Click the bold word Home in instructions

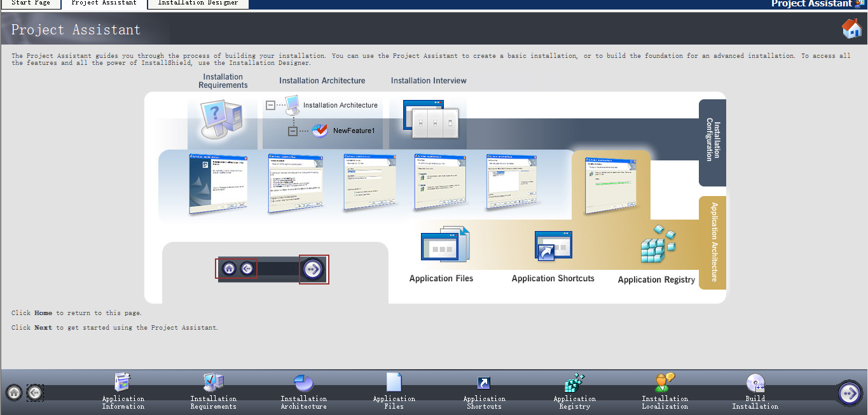(x=43, y=313)
